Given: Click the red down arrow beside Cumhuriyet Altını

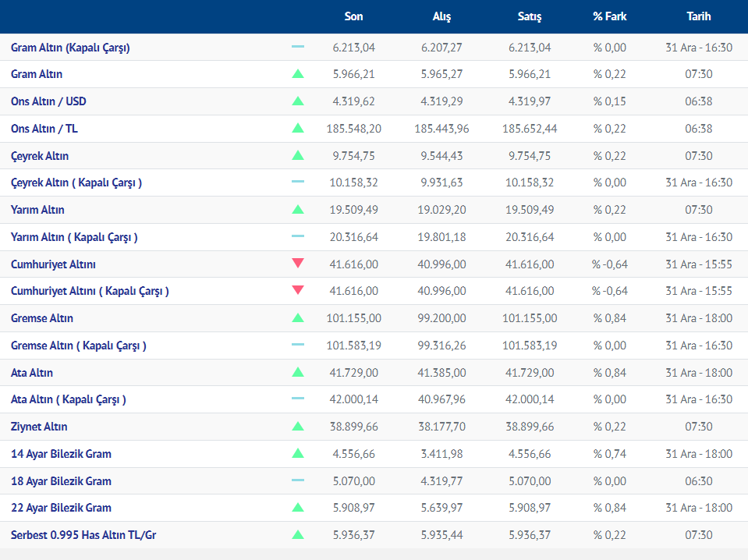Looking at the screenshot, I should coord(298,264).
